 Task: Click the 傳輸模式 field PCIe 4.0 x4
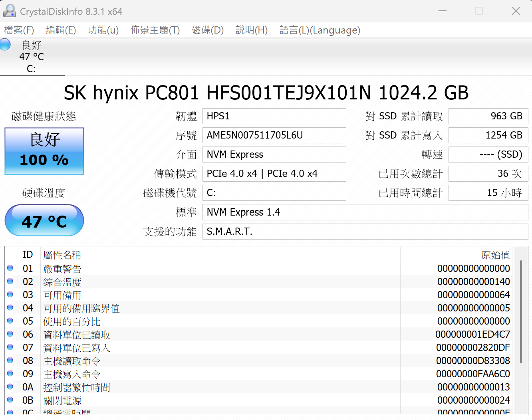pyautogui.click(x=274, y=174)
